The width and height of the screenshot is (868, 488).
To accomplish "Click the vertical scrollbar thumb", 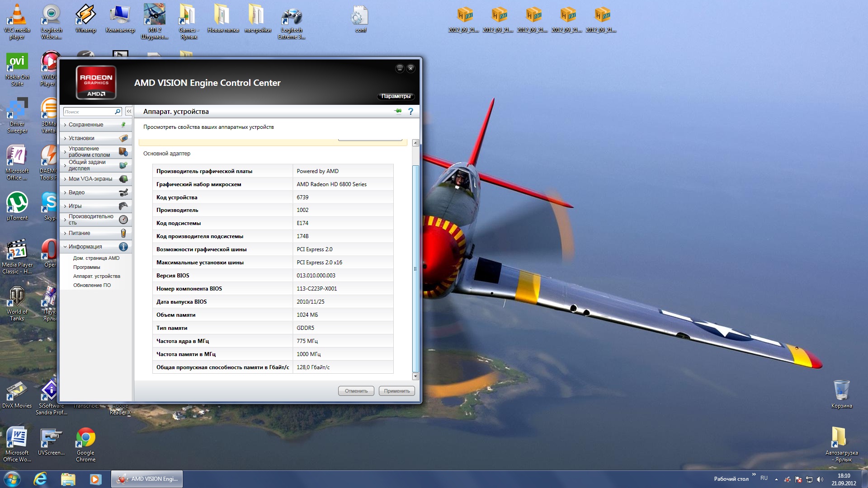I will coord(415,269).
